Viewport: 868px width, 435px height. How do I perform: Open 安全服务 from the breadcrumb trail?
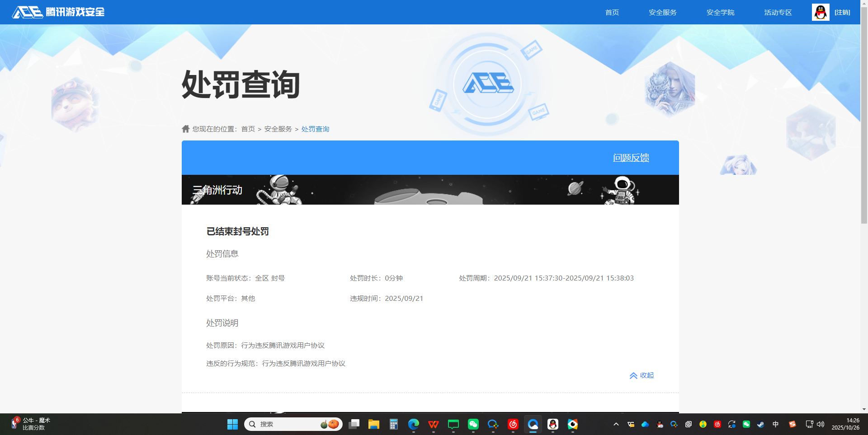pos(277,129)
